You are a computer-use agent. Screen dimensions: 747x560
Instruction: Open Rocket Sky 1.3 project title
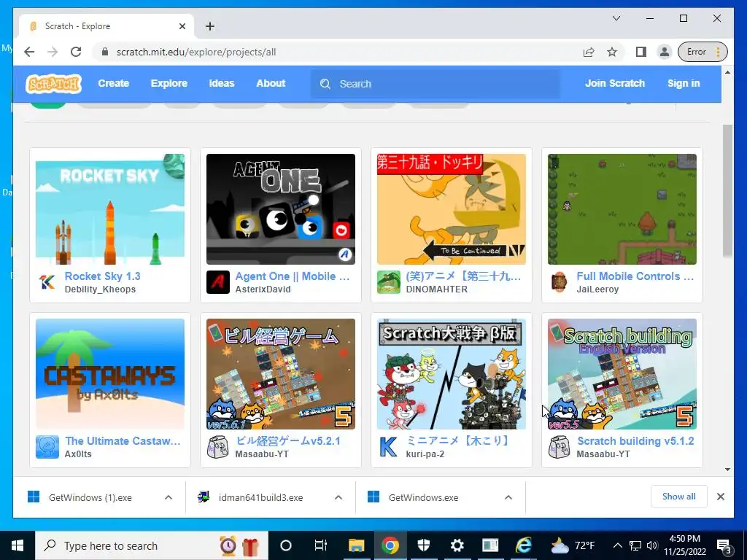click(x=102, y=276)
